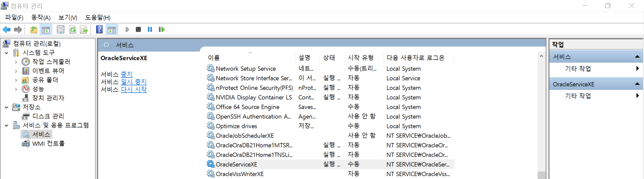Select the OracleJobSchedulerXE service
The image size is (644, 179).
coord(330,136)
